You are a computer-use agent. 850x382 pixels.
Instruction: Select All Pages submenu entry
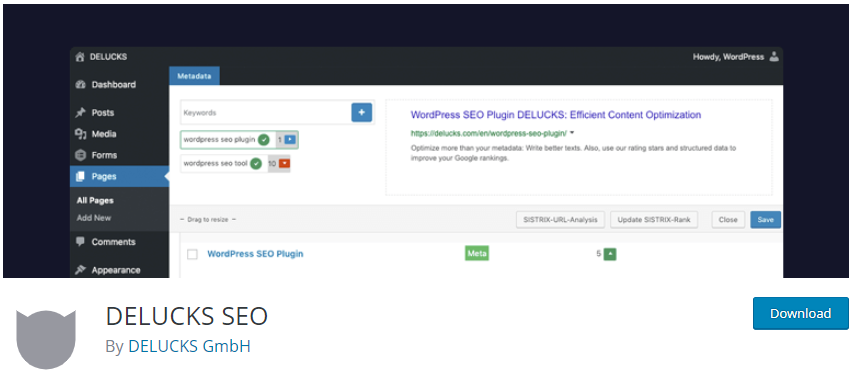[x=95, y=200]
